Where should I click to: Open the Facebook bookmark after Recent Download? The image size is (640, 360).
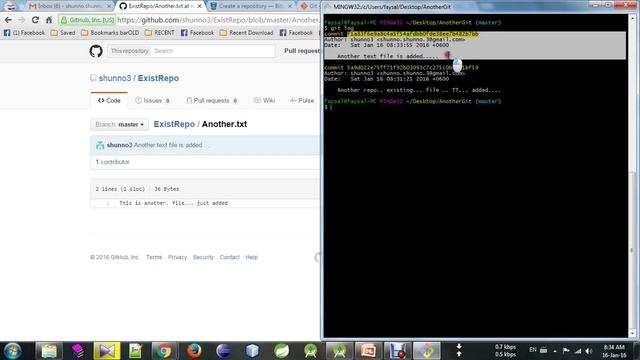point(296,33)
